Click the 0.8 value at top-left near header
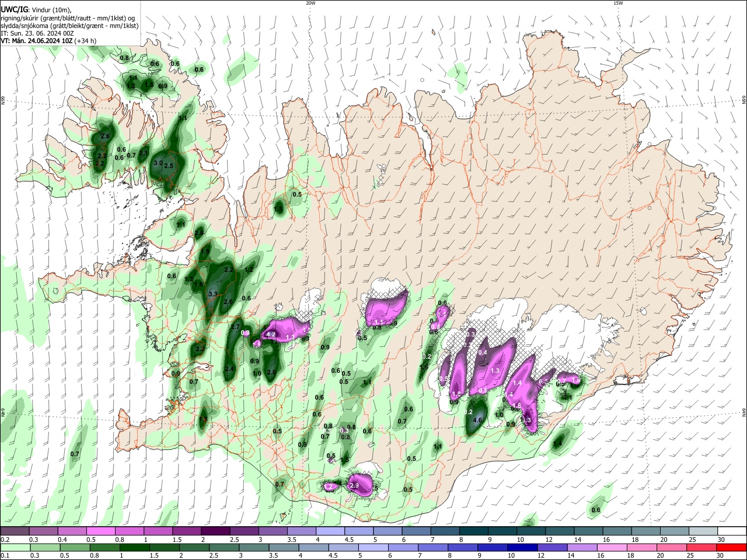 point(124,58)
